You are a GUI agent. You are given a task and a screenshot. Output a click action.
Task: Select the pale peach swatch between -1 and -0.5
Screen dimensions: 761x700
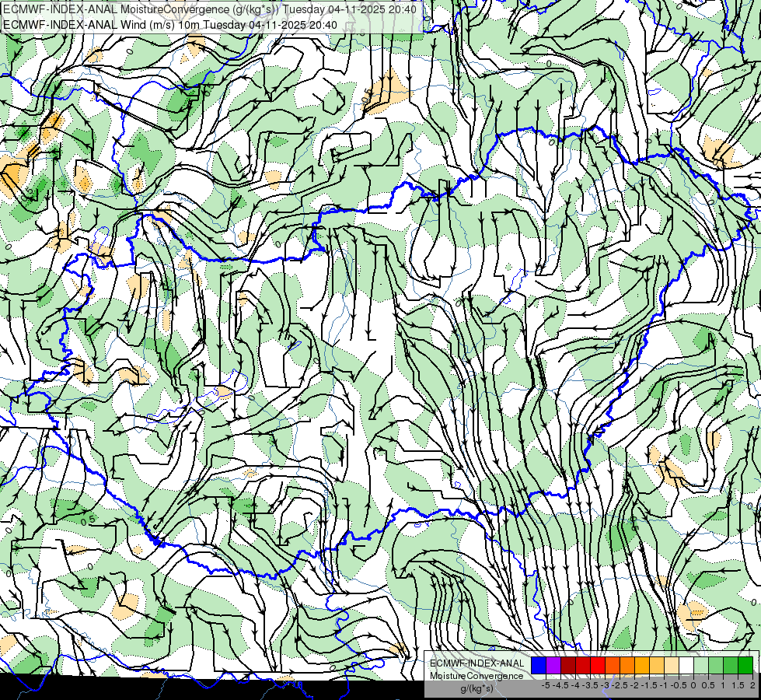pyautogui.click(x=672, y=665)
